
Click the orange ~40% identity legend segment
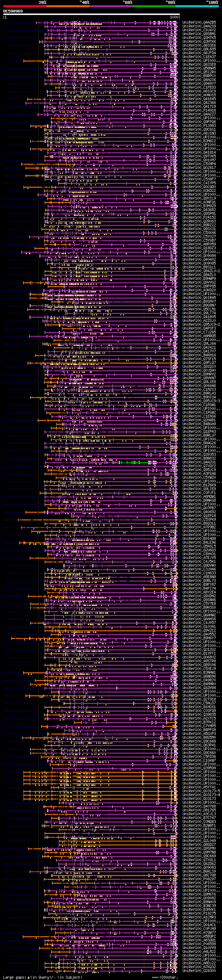point(68,7)
